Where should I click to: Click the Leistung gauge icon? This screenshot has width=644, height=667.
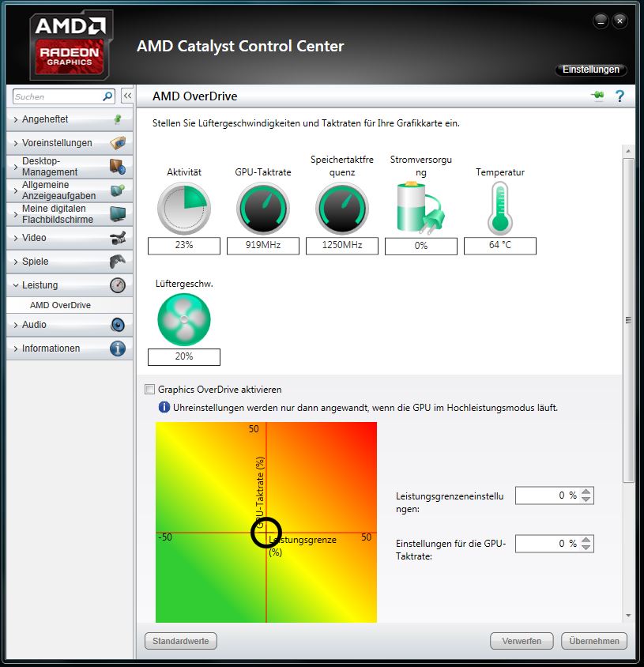pos(118,285)
